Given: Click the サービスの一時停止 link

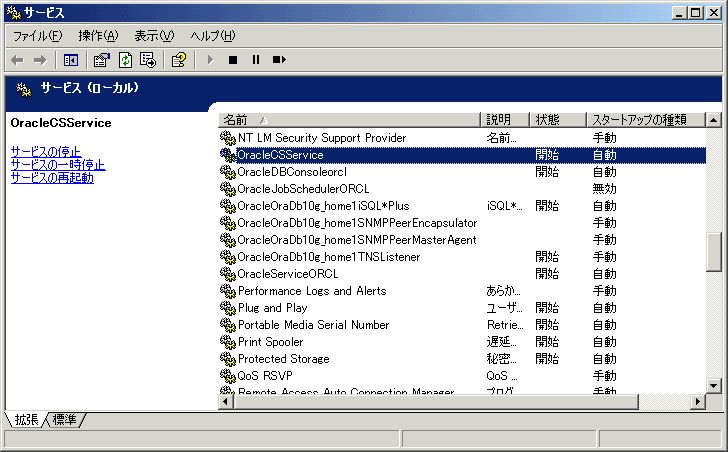Looking at the screenshot, I should coord(58,164).
